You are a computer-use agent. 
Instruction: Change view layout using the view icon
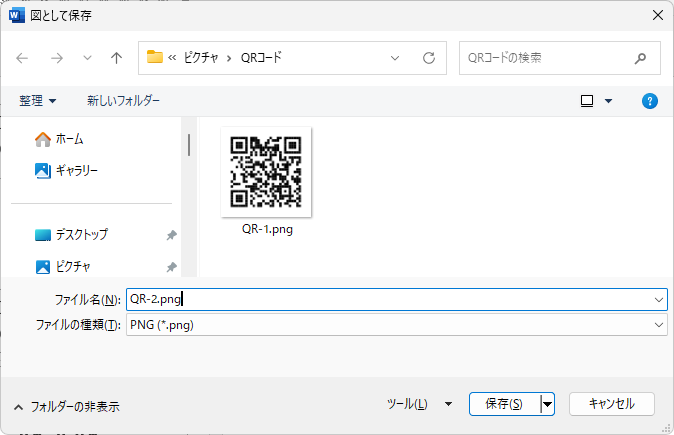(588, 101)
